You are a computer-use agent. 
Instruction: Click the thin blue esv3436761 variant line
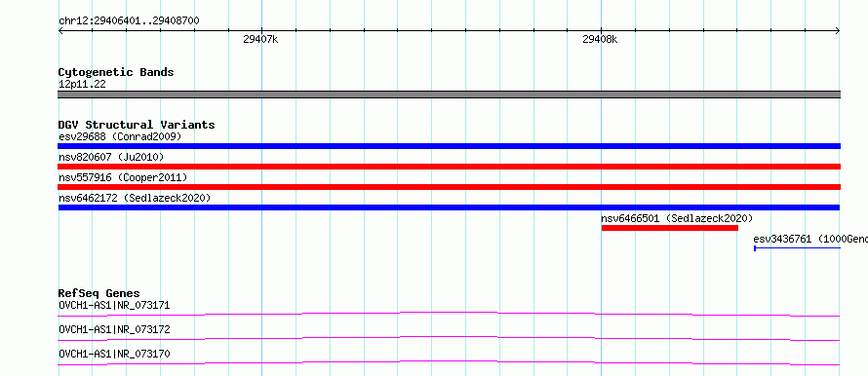click(x=797, y=248)
